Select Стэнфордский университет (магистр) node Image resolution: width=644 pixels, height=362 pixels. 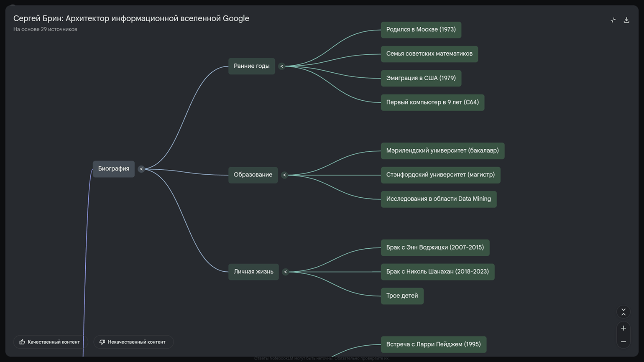[440, 175]
